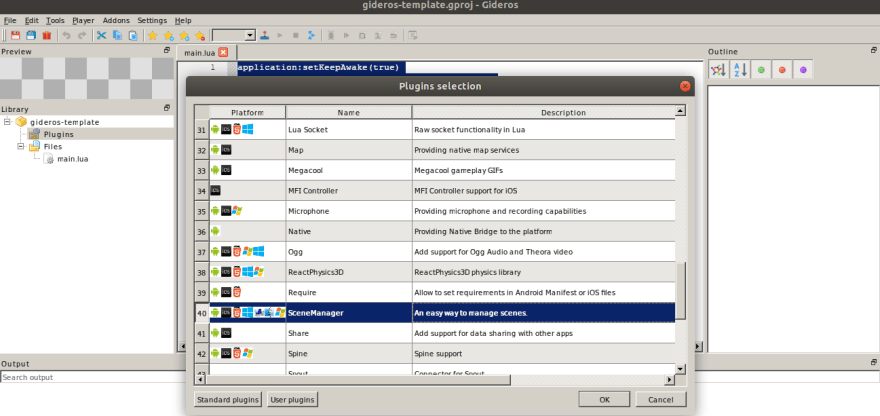Click the plugin list scroll-up arrow
880x416 pixels.
[x=680, y=111]
